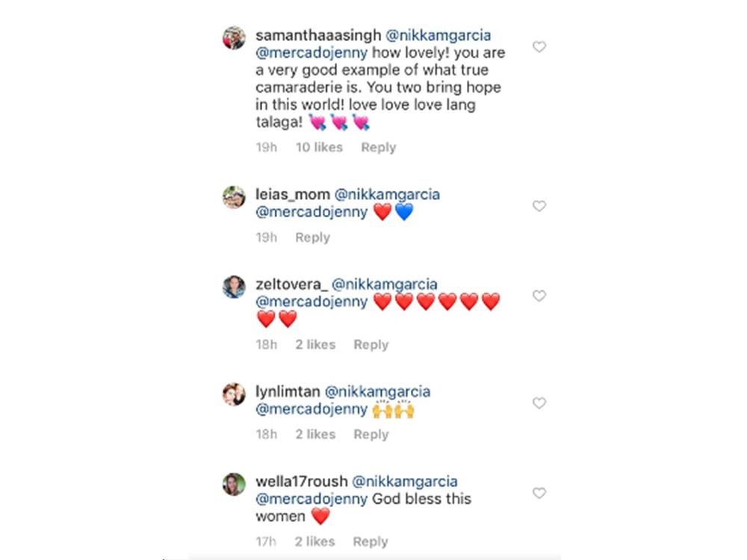747x560 pixels.
Task: Reply to wella17roush's comment
Action: [371, 542]
